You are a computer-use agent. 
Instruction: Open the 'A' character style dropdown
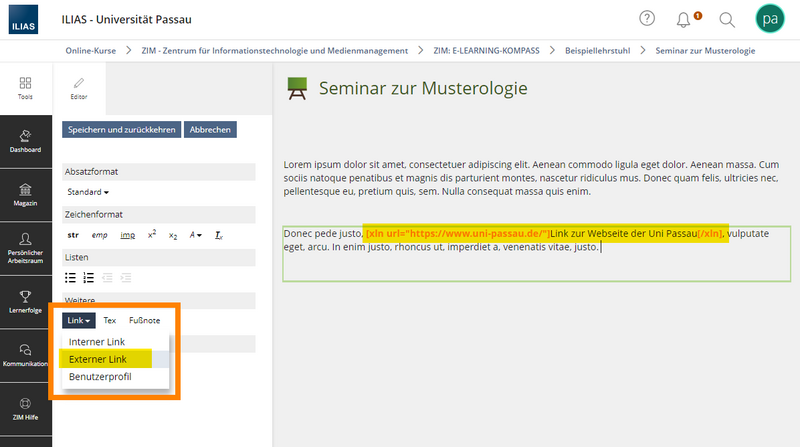(x=195, y=235)
